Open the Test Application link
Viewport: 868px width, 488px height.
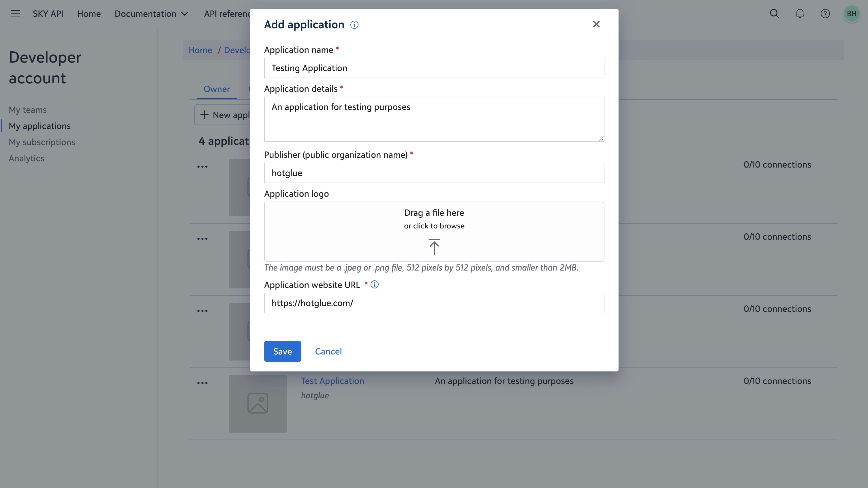[x=332, y=381]
